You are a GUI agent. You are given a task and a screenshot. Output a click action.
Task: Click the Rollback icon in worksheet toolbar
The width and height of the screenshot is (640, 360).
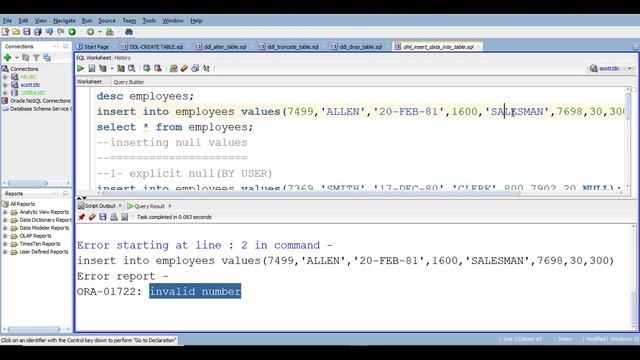(158, 68)
